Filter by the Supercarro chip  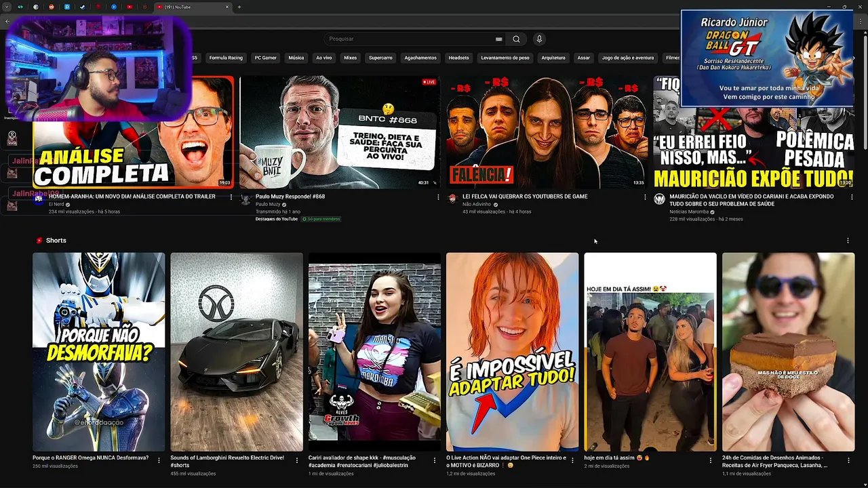click(x=380, y=58)
